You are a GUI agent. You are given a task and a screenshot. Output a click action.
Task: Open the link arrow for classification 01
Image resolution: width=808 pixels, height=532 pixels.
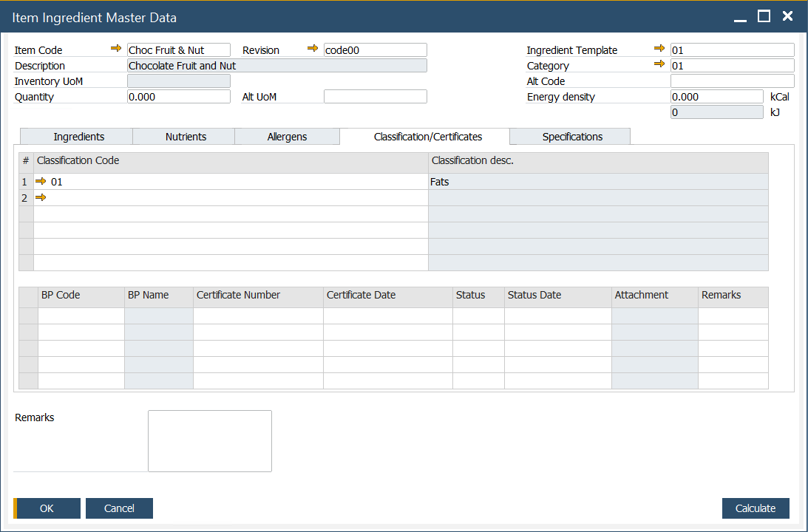[x=44, y=181]
